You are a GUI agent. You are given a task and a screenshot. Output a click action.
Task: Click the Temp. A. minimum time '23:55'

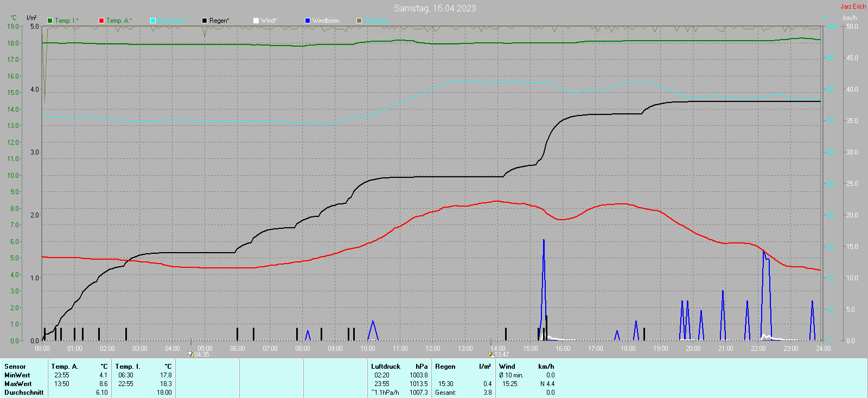62,375
